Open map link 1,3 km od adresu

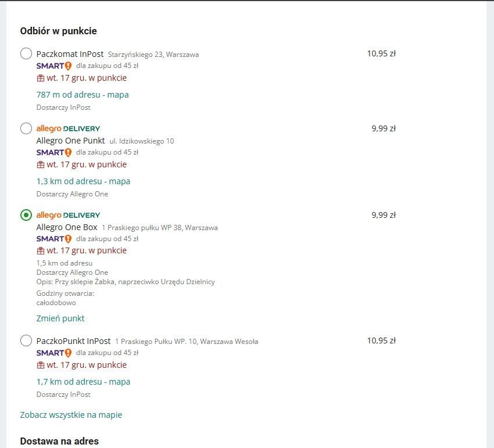(83, 181)
